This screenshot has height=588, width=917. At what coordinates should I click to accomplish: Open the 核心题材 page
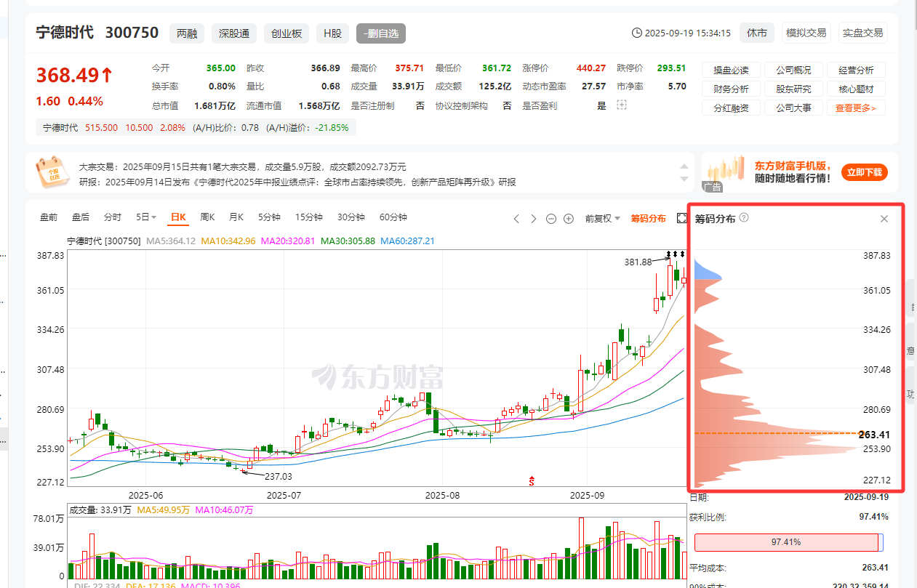(x=856, y=89)
